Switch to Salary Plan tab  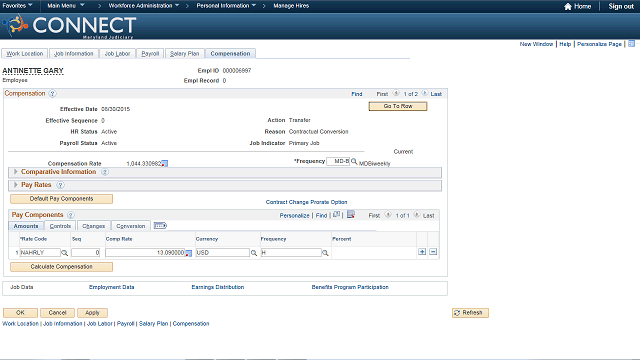pos(184,53)
